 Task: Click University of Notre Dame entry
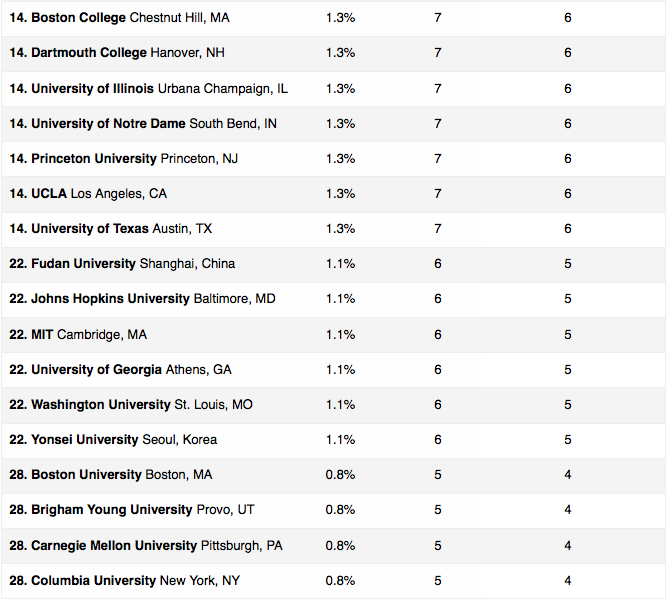point(143,123)
